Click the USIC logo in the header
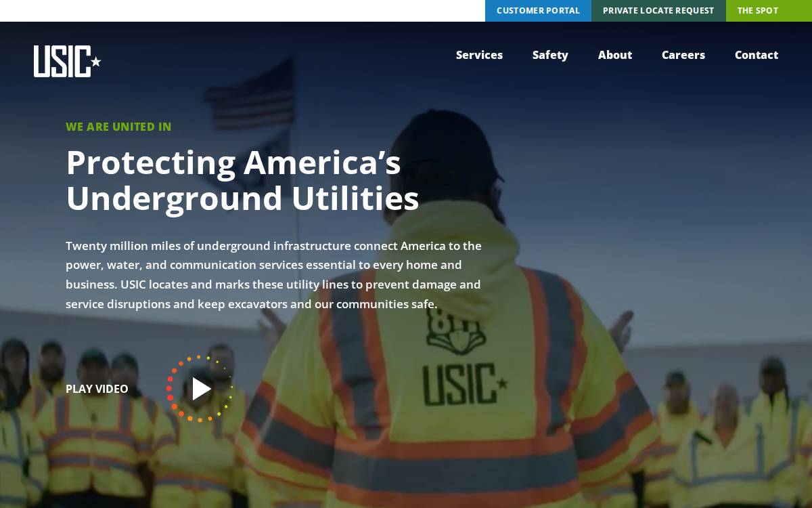The height and width of the screenshot is (508, 812). pos(67,61)
